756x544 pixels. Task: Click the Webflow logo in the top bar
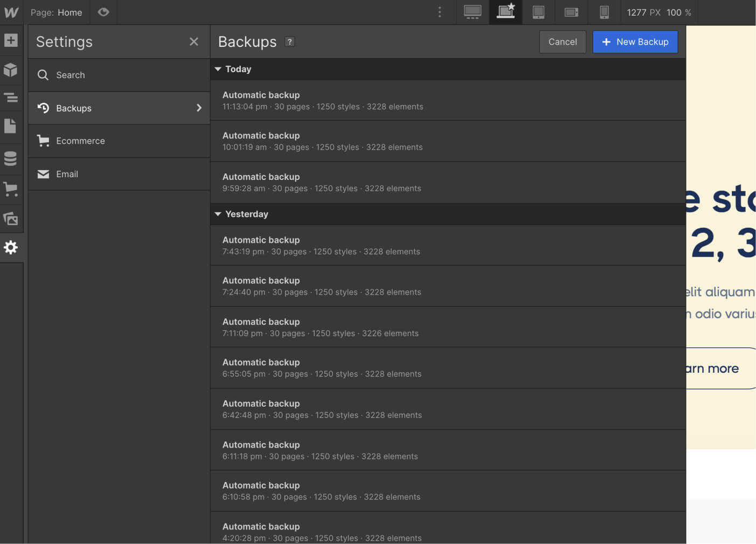(11, 12)
